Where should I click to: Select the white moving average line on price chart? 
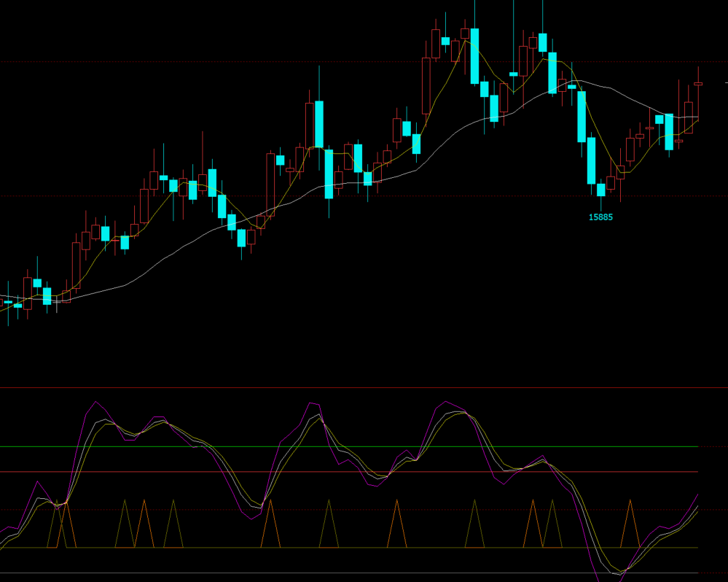pyautogui.click(x=182, y=247)
